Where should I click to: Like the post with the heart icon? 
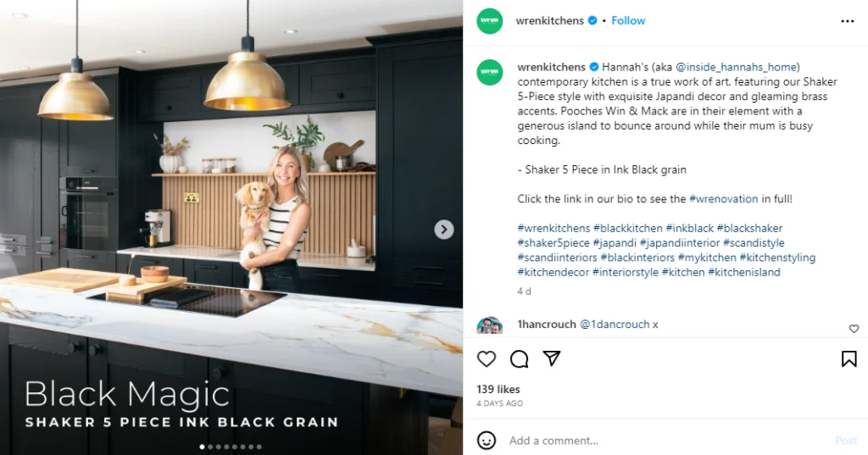click(x=486, y=358)
